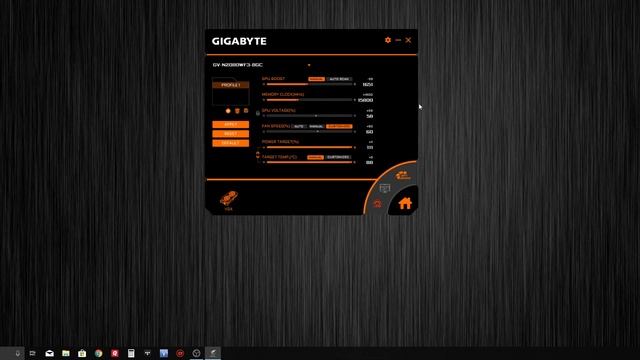This screenshot has height=360, width=640.
Task: Click the Fan Speed value 60
Action: (369, 132)
